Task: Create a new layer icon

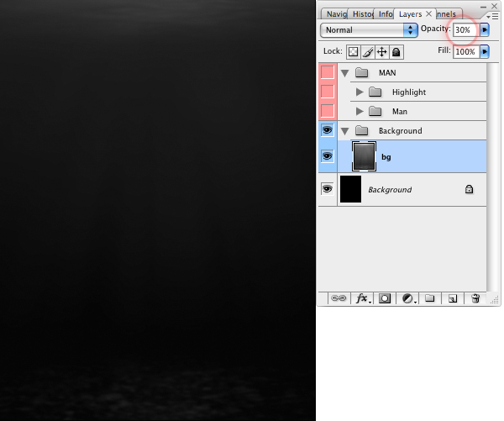Action: pyautogui.click(x=453, y=298)
